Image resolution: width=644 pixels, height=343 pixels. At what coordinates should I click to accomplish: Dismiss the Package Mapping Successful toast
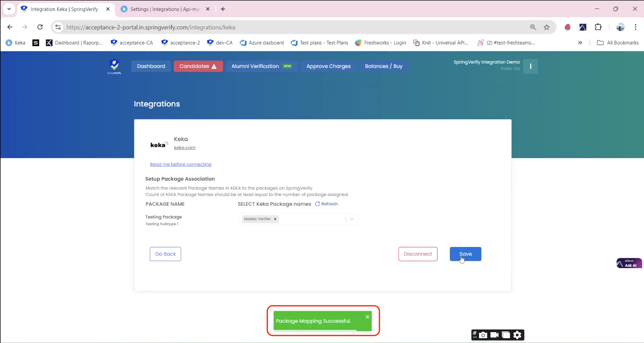coord(367,317)
